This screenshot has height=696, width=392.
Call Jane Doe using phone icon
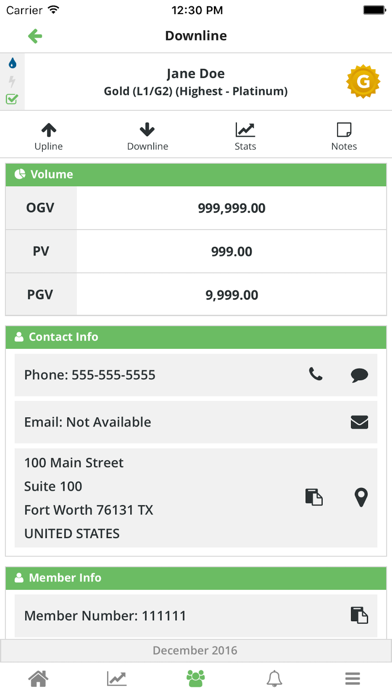click(316, 374)
